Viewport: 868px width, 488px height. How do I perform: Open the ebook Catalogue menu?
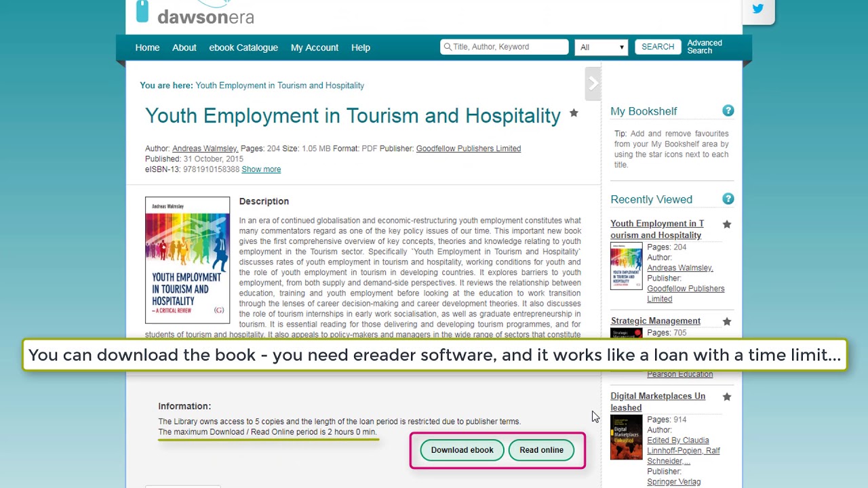click(x=243, y=47)
